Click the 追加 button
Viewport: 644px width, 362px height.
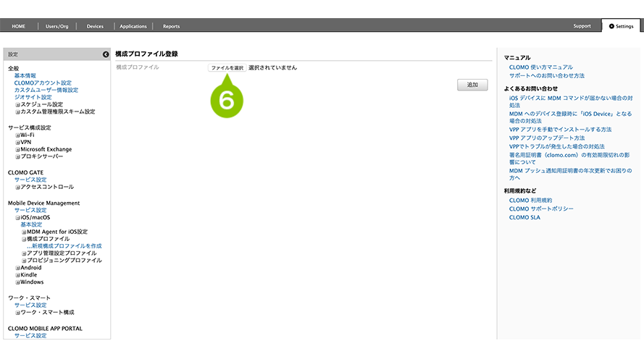point(472,85)
